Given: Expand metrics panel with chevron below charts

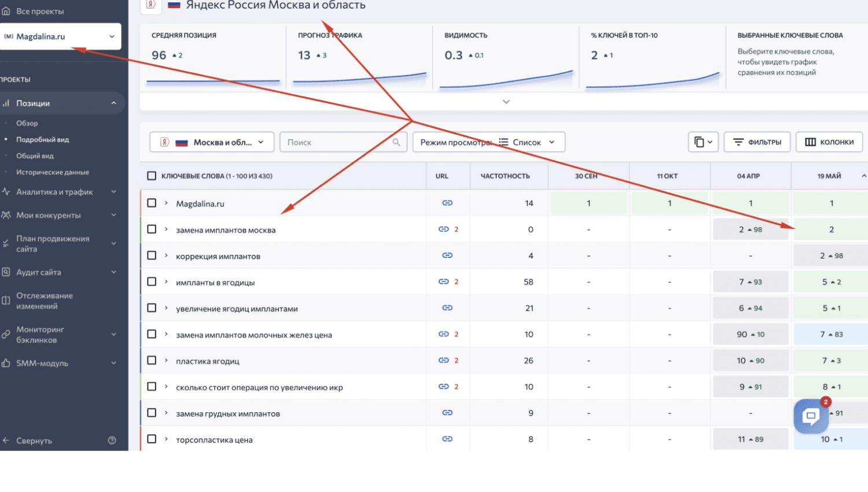Looking at the screenshot, I should click(506, 102).
